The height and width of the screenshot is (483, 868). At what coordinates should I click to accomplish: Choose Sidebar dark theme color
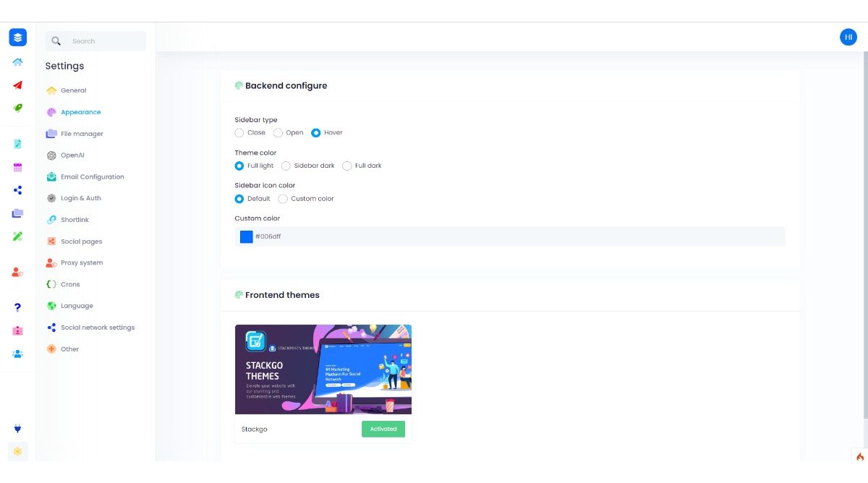286,166
